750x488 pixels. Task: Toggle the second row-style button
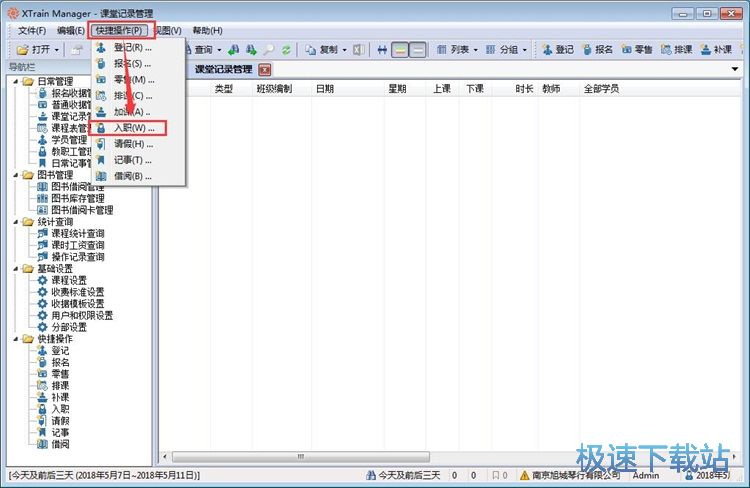tap(418, 50)
